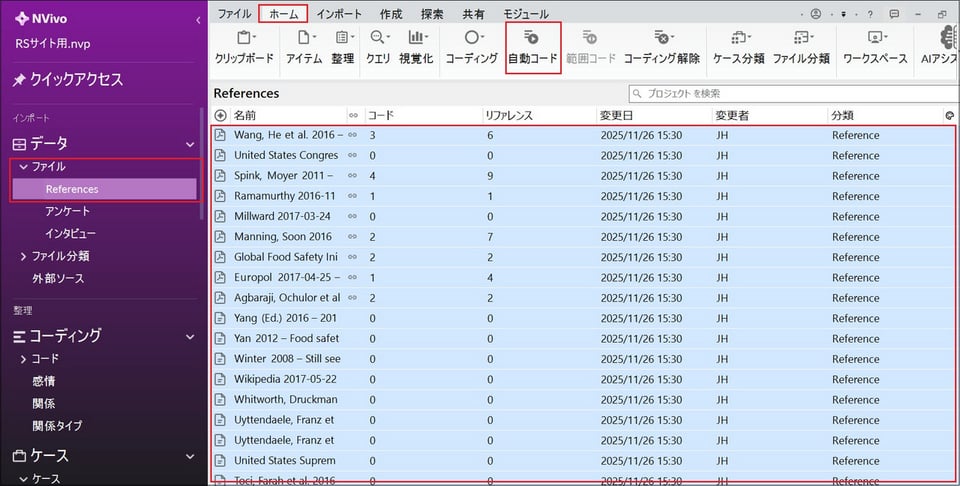The height and width of the screenshot is (486, 960).
Task: Switch to the 探索 tab
Action: pos(432,13)
